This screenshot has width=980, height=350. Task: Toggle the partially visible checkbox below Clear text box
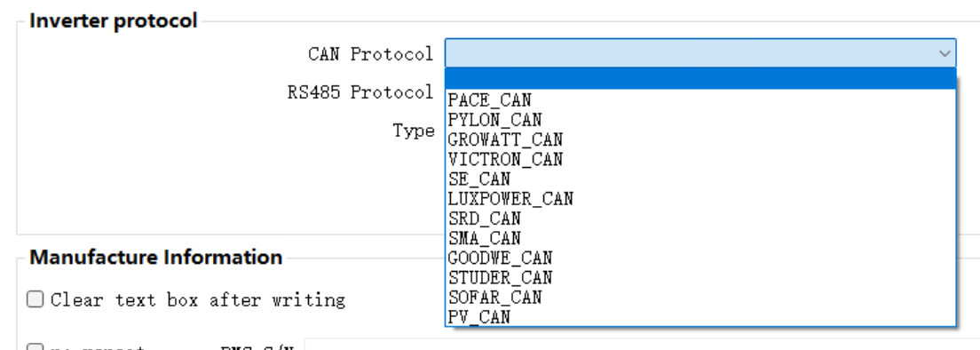35,346
